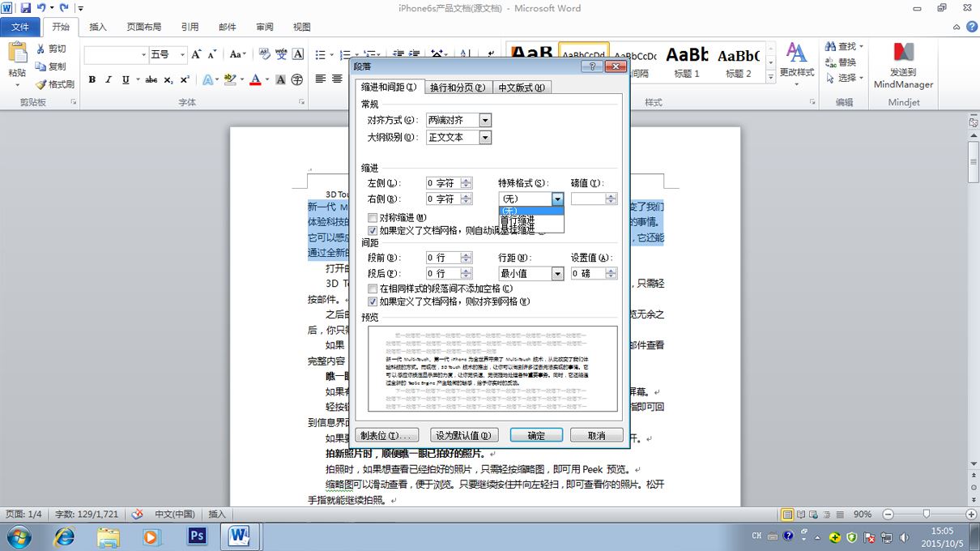Switch to the 换行和分页 tab
This screenshot has width=980, height=551.
click(458, 88)
